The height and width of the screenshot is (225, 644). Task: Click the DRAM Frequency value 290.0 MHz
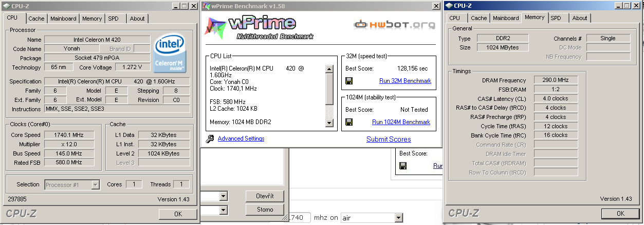click(556, 80)
